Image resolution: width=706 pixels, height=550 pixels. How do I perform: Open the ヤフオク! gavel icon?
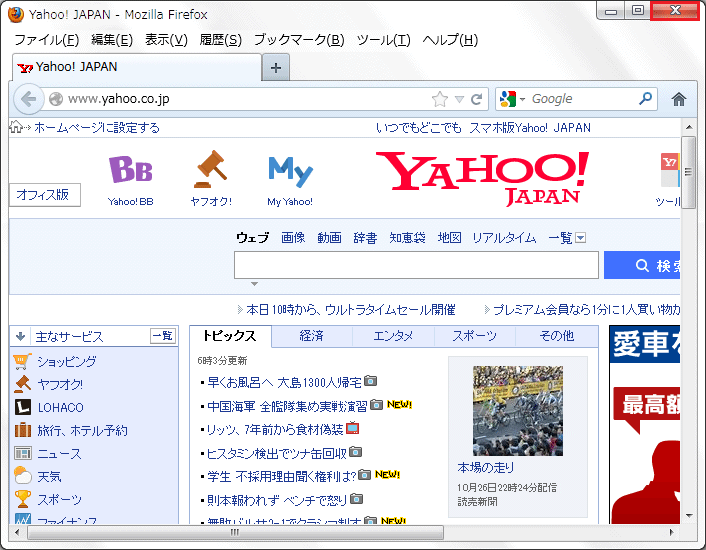click(x=211, y=172)
